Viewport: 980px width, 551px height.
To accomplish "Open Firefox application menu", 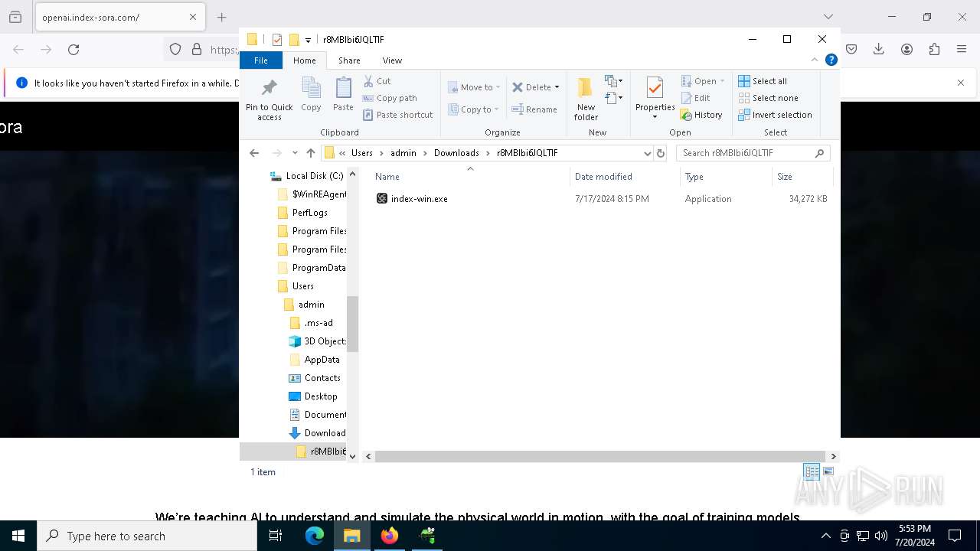I will click(962, 50).
